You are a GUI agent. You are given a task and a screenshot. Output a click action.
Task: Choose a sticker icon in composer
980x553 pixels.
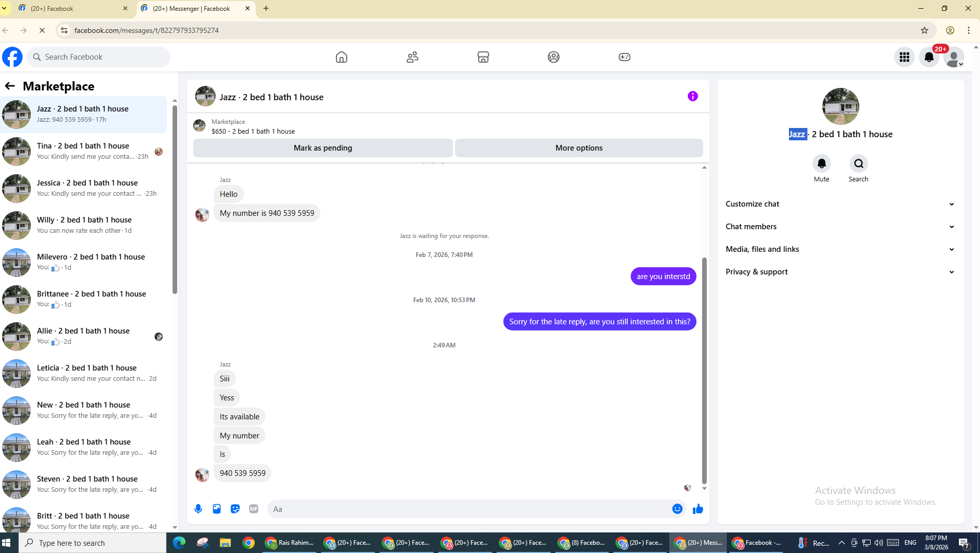coord(235,509)
